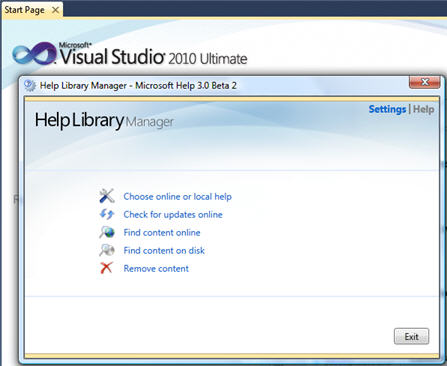Screen dimensions: 447x366
Task: Select Find content on disk link
Action: (x=164, y=250)
